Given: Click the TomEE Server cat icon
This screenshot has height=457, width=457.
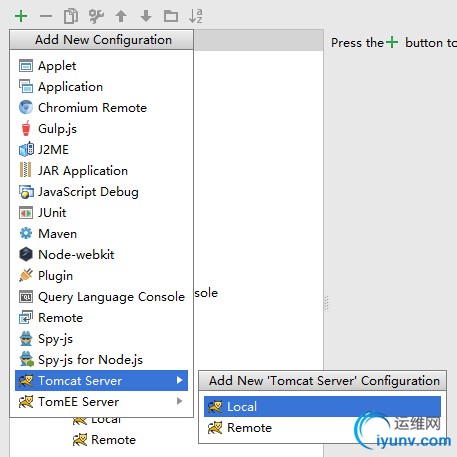Looking at the screenshot, I should point(26,402).
